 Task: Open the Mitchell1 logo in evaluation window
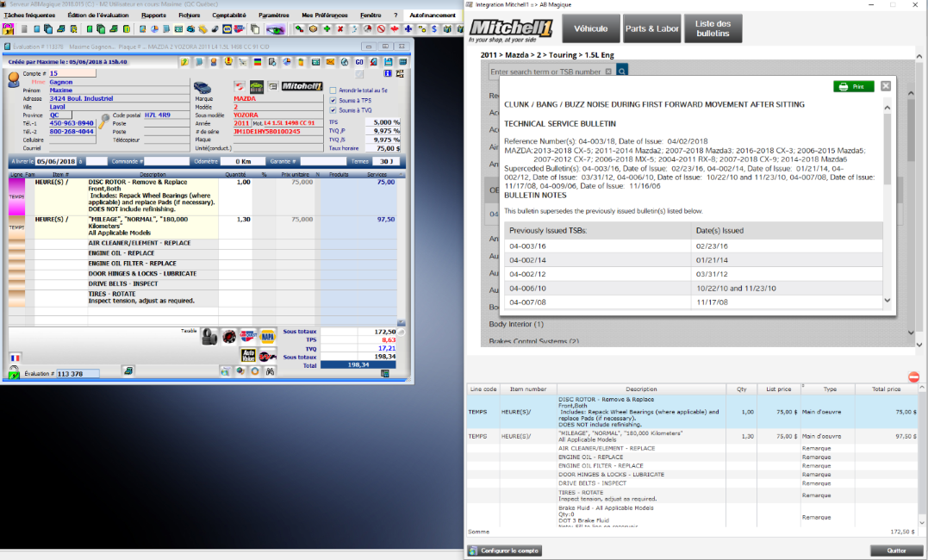302,86
